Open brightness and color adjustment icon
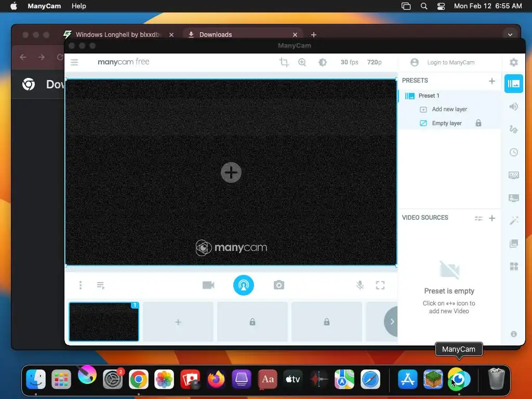This screenshot has height=399, width=532. click(323, 62)
